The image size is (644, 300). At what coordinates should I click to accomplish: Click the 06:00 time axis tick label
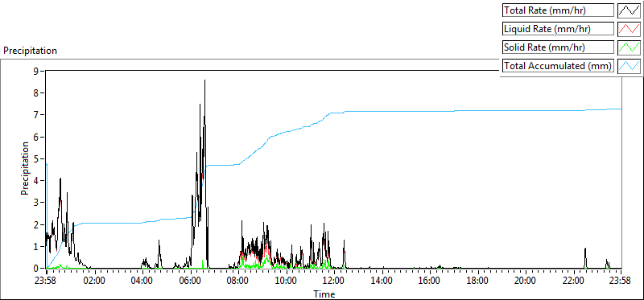click(x=191, y=282)
